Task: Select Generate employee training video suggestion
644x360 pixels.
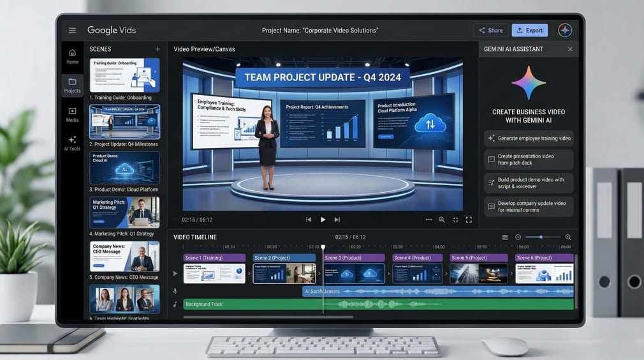Action: click(x=529, y=138)
